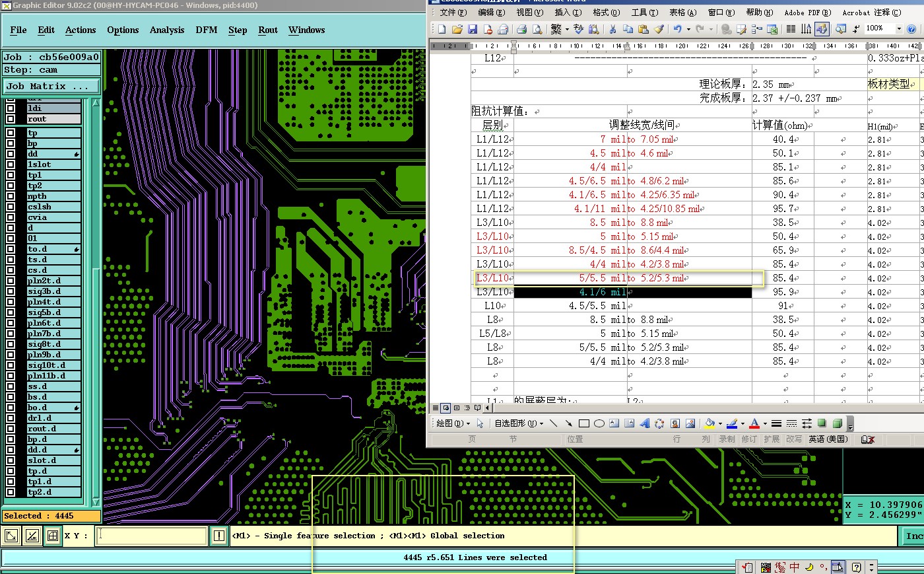
Task: Open the Font Color dropdown arrow
Action: point(765,423)
